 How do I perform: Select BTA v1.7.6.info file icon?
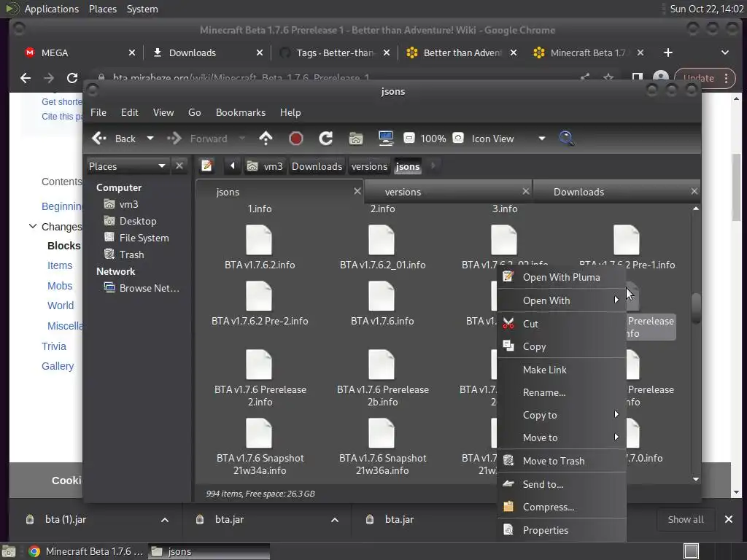(x=382, y=297)
